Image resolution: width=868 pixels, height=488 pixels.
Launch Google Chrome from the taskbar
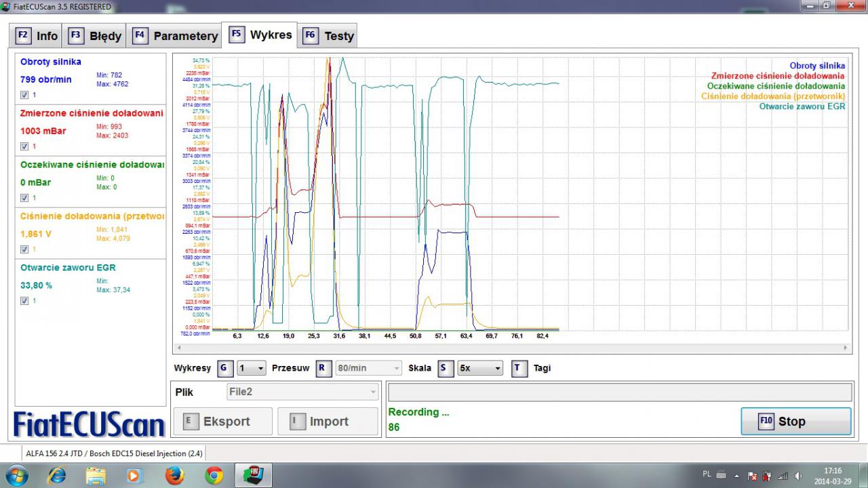pyautogui.click(x=214, y=476)
